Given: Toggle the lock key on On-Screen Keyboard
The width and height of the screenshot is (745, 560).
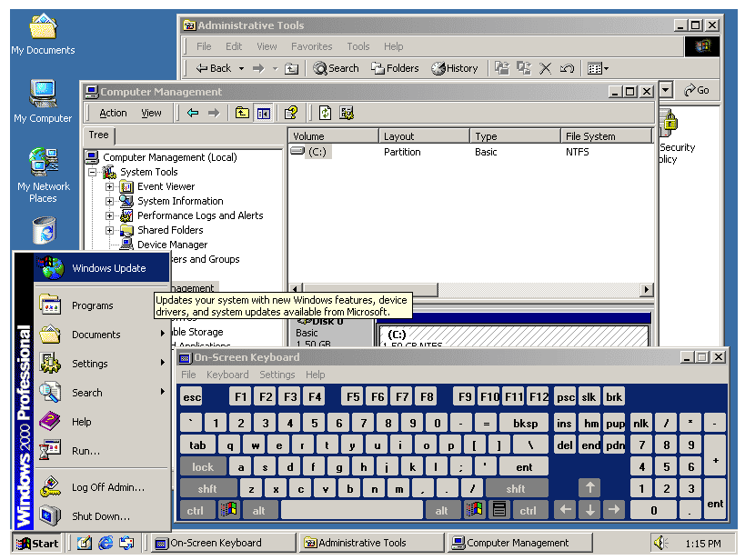Looking at the screenshot, I should coord(203,467).
